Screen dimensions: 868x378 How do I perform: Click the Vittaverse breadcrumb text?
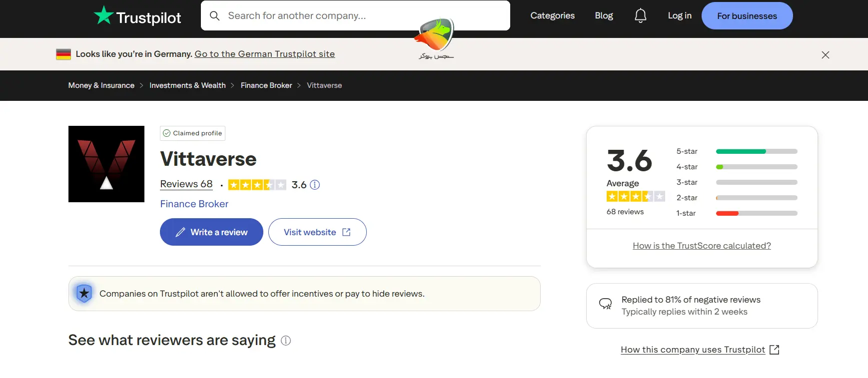coord(324,85)
